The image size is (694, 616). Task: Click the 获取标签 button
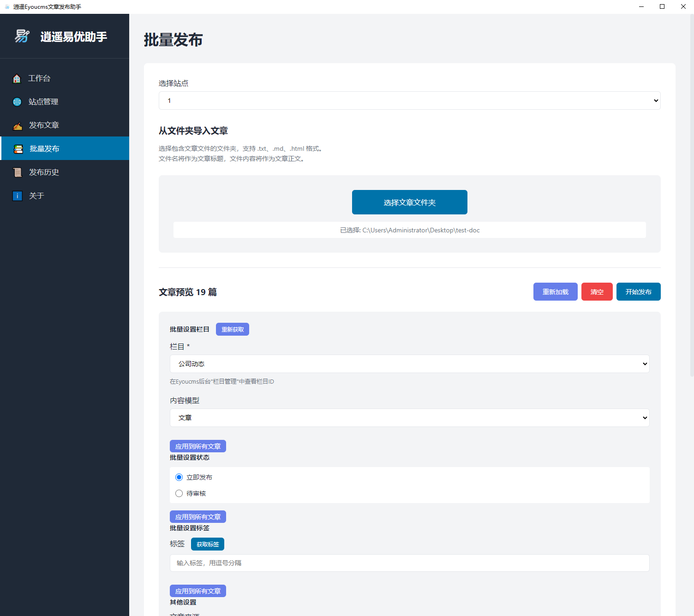[208, 544]
